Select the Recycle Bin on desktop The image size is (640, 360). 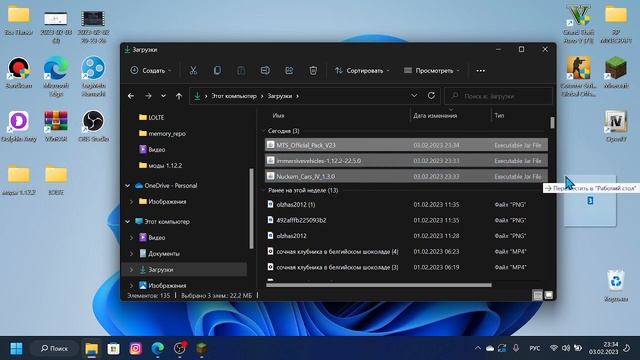pyautogui.click(x=616, y=285)
